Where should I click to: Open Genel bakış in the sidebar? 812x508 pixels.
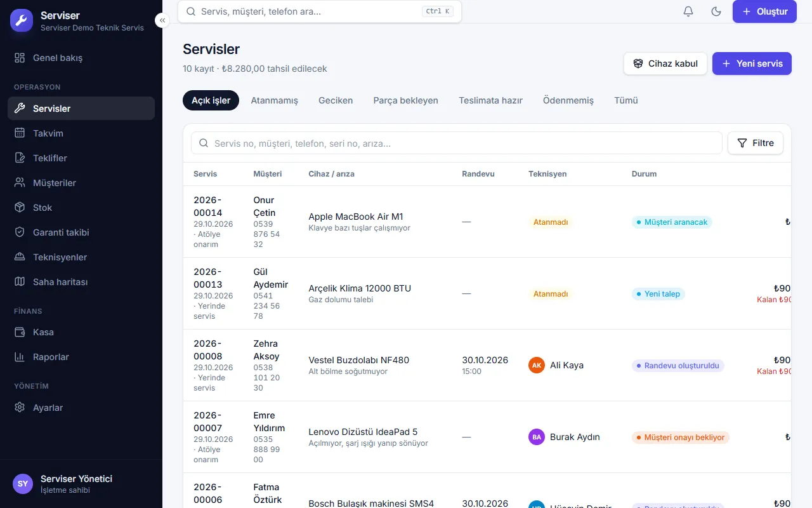[81, 58]
